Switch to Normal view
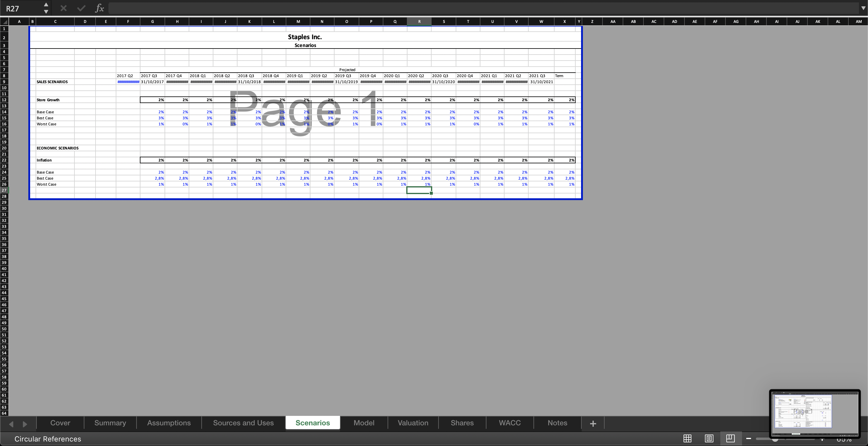The width and height of the screenshot is (868, 446). [x=687, y=438]
